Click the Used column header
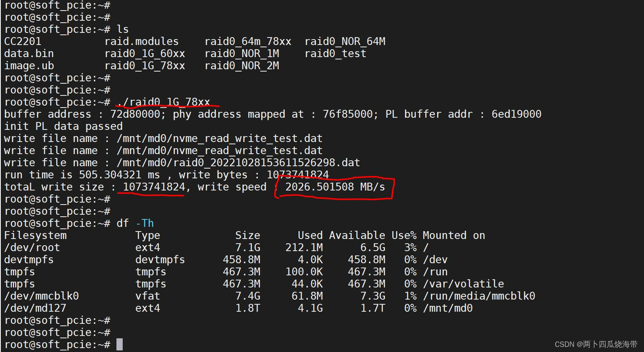Viewport: 644px width, 352px height. tap(310, 235)
